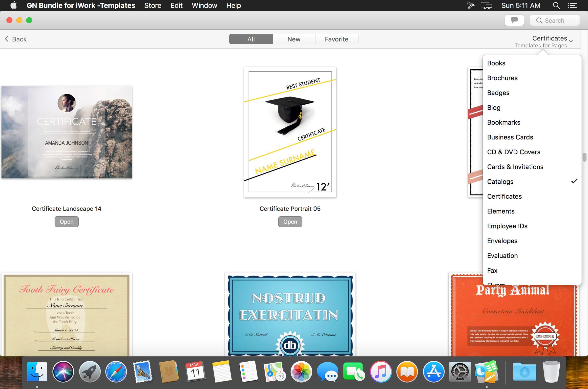Switch to the New tab

pos(294,39)
